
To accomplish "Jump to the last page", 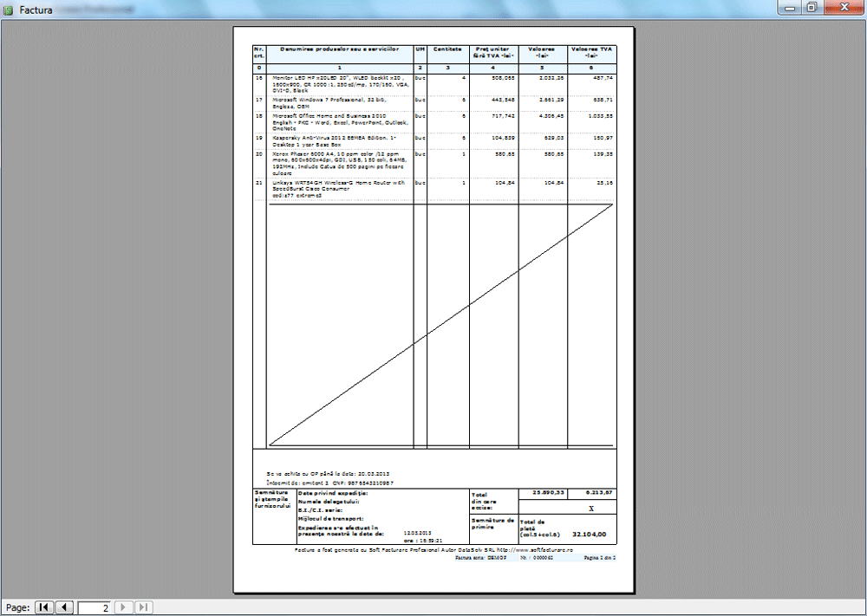I will [145, 607].
